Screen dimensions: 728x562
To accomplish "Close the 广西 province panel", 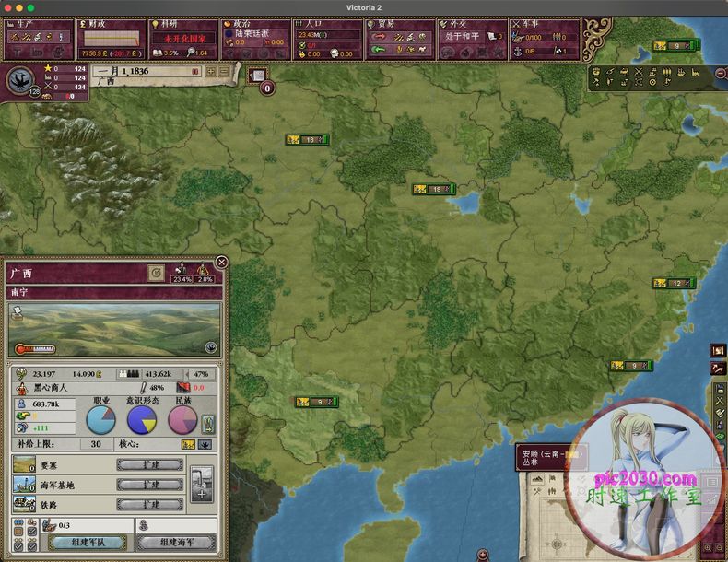I will [221, 263].
